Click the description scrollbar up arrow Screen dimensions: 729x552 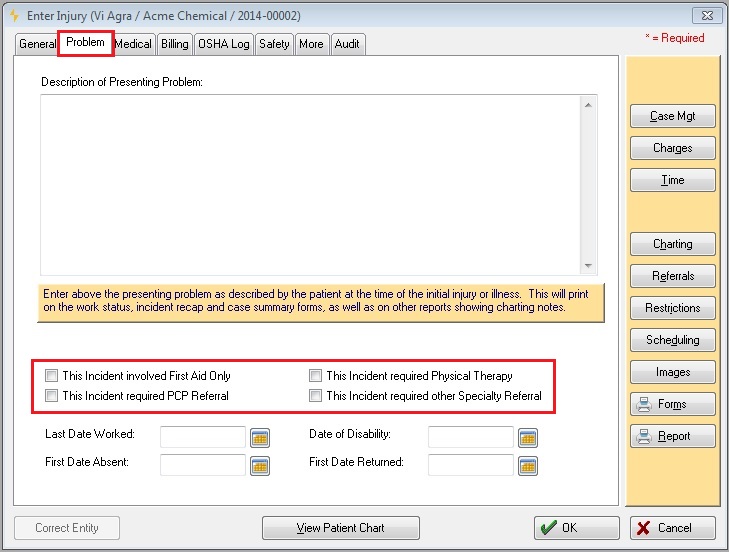coord(588,105)
